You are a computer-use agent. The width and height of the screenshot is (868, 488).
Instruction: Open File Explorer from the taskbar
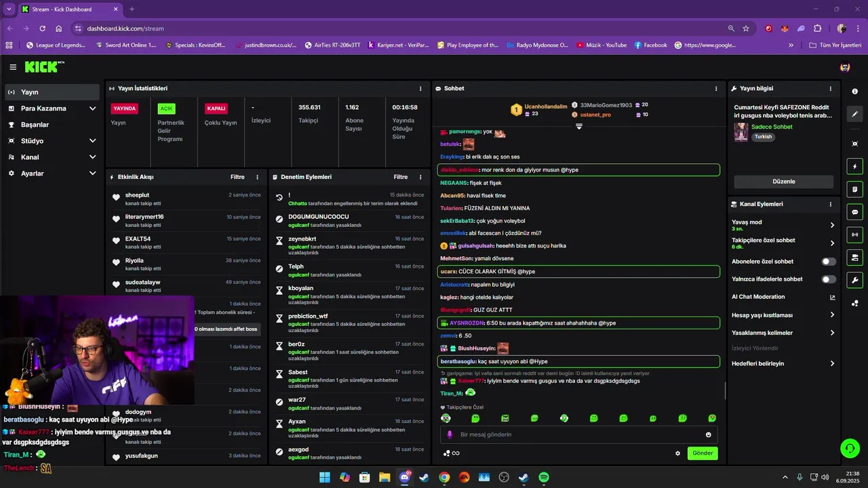point(384,477)
